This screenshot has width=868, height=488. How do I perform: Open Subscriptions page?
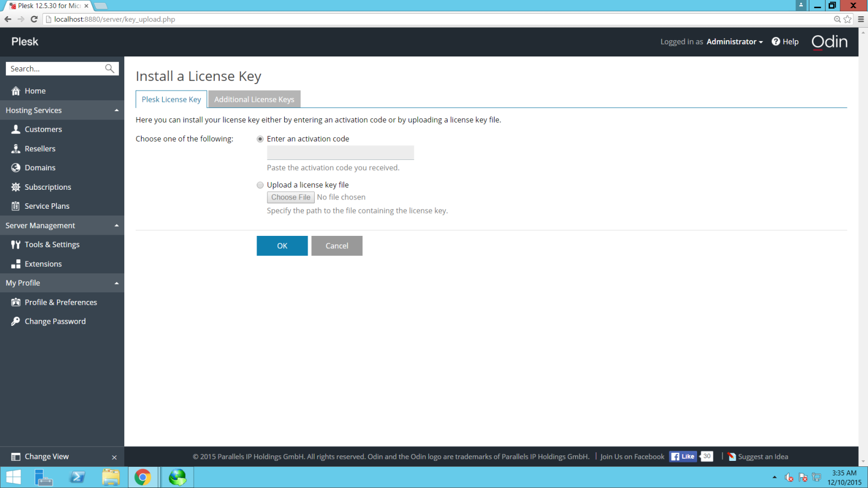(48, 187)
